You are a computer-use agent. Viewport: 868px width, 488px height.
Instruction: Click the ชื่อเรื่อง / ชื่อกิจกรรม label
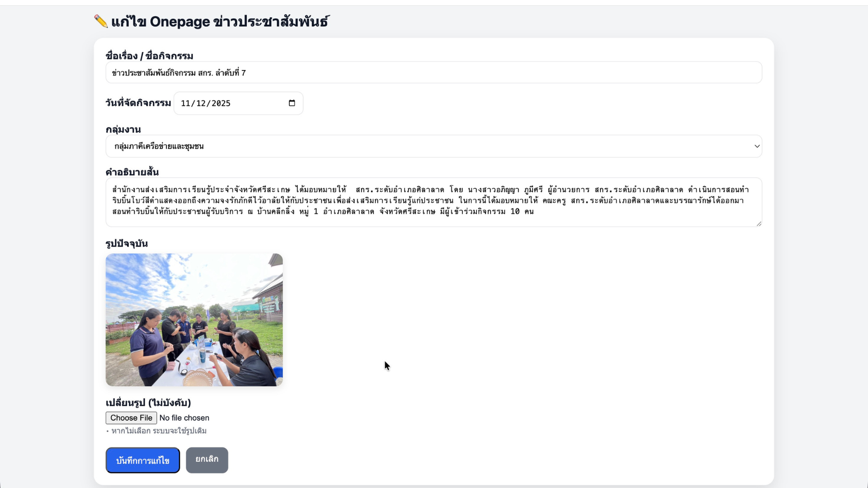[149, 56]
